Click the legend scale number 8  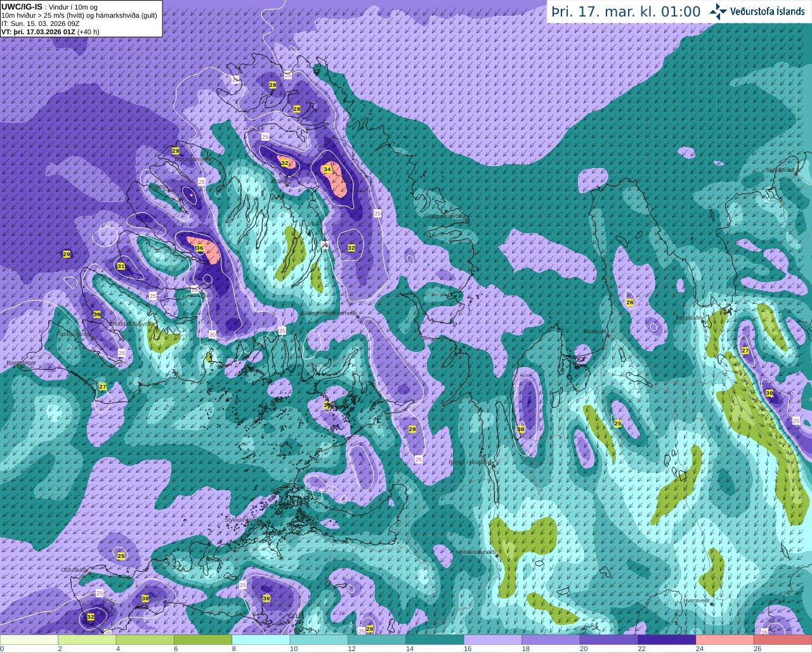coord(234,649)
